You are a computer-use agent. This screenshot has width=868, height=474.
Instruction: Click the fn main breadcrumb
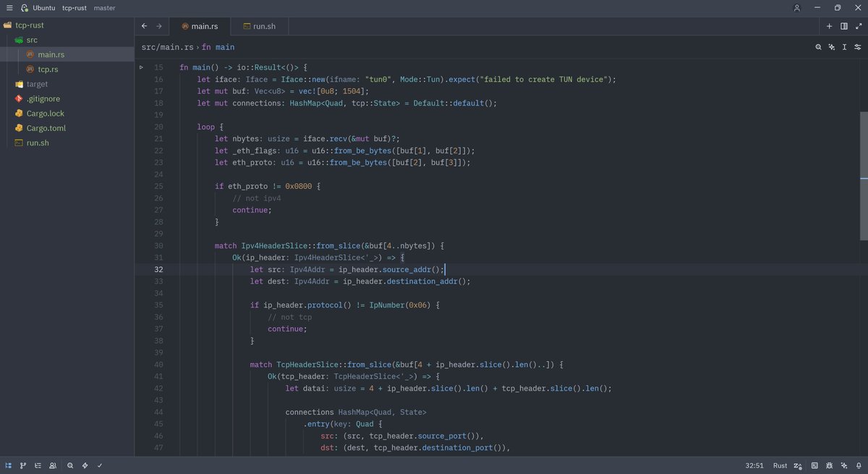pos(218,47)
